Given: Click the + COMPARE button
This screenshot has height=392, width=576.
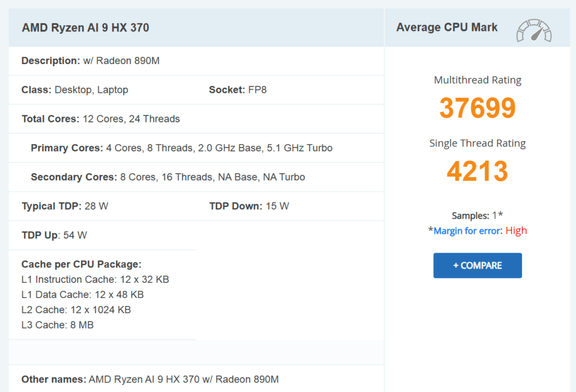Looking at the screenshot, I should click(478, 265).
